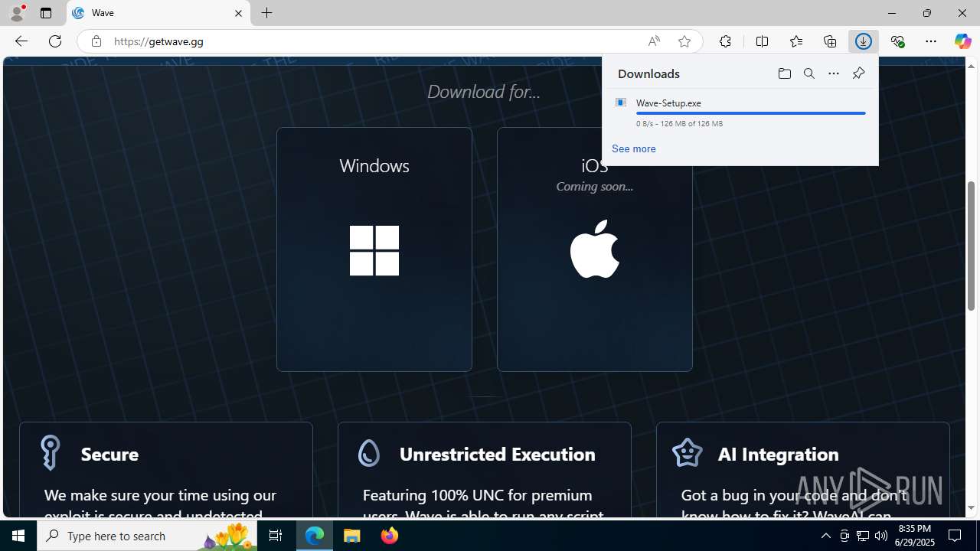Click the Apple logo icon
The image size is (980, 551).
click(595, 249)
